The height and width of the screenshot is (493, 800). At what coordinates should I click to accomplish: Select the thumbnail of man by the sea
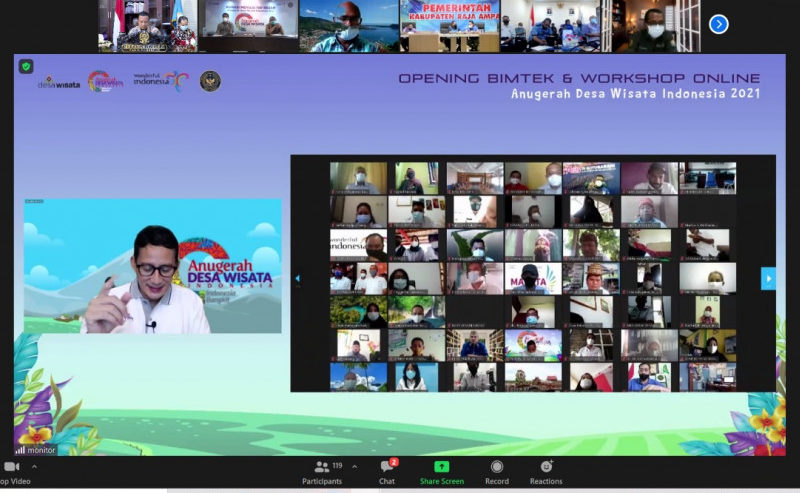[349, 26]
